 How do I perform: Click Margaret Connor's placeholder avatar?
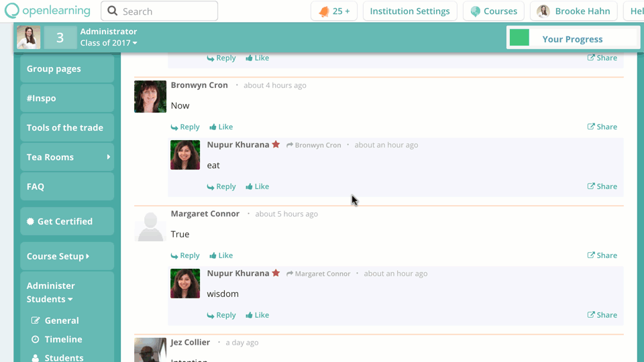150,225
